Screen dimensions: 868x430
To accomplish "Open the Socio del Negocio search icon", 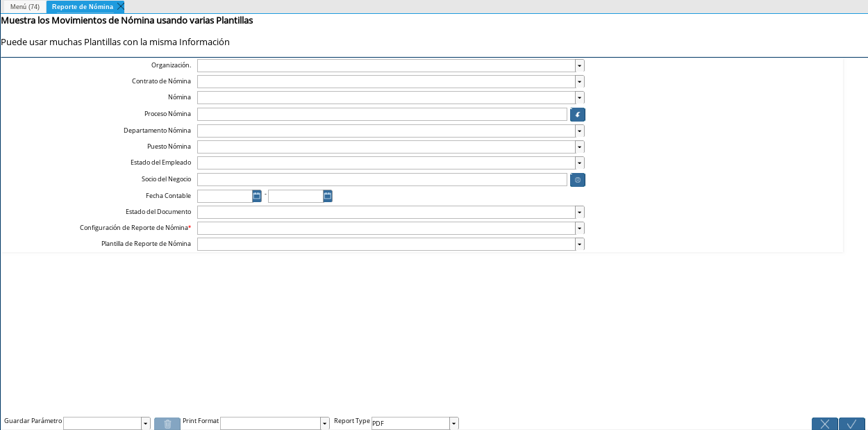I will (x=578, y=180).
